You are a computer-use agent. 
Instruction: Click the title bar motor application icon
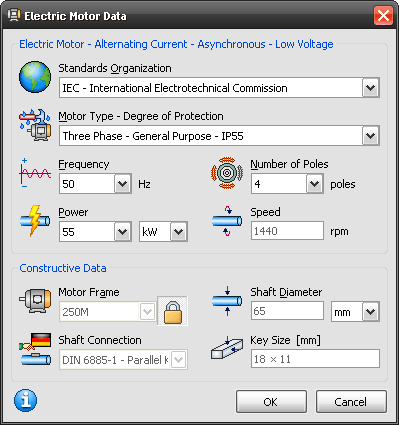pyautogui.click(x=14, y=15)
